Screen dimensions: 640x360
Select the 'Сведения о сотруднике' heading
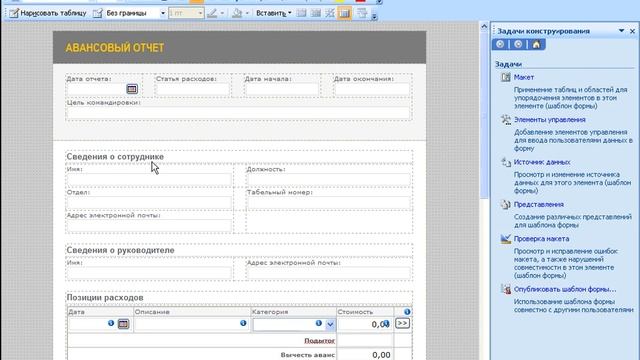pyautogui.click(x=115, y=157)
